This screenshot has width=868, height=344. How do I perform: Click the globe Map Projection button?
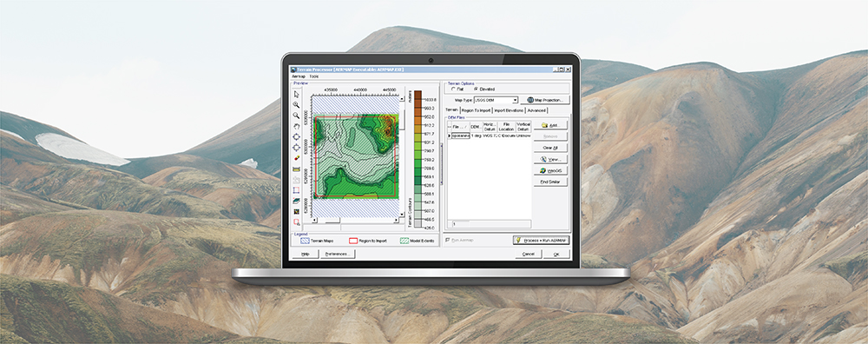[545, 100]
